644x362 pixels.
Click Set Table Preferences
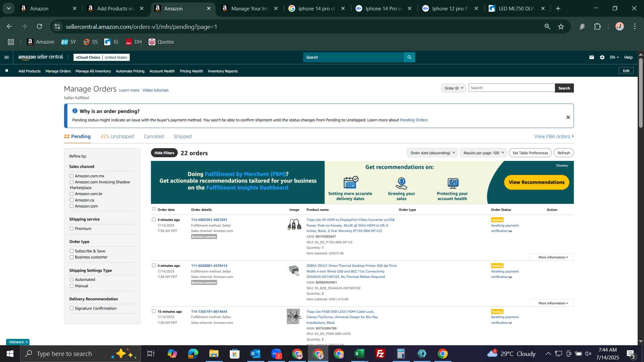(x=530, y=153)
